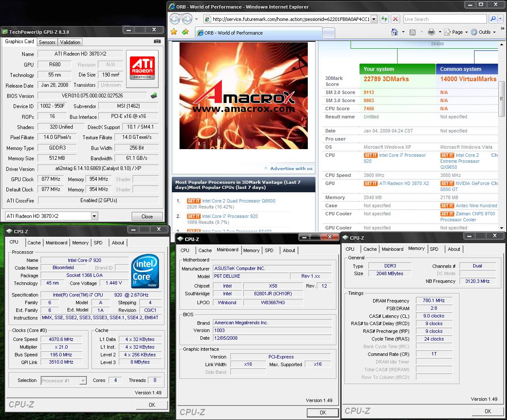Click the P6T DELUXE model field
This screenshot has width=507, height=420.
[x=251, y=276]
